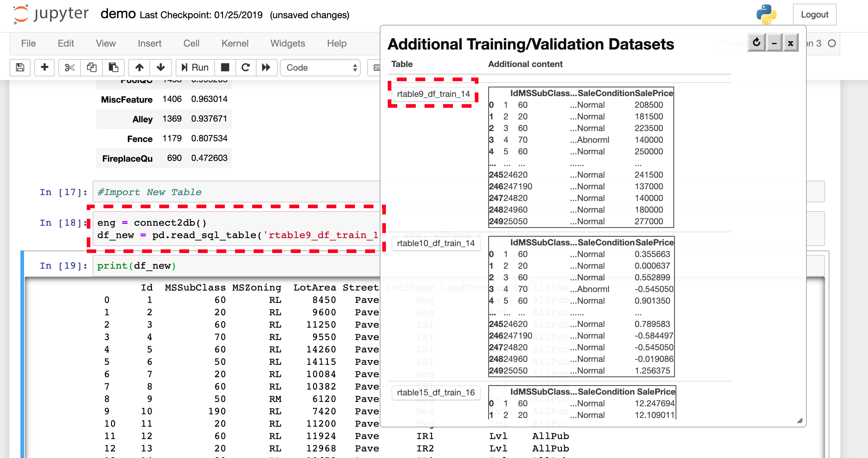Click the 208500 SalePrice value
Viewport: 868px width, 458px height.
(649, 105)
